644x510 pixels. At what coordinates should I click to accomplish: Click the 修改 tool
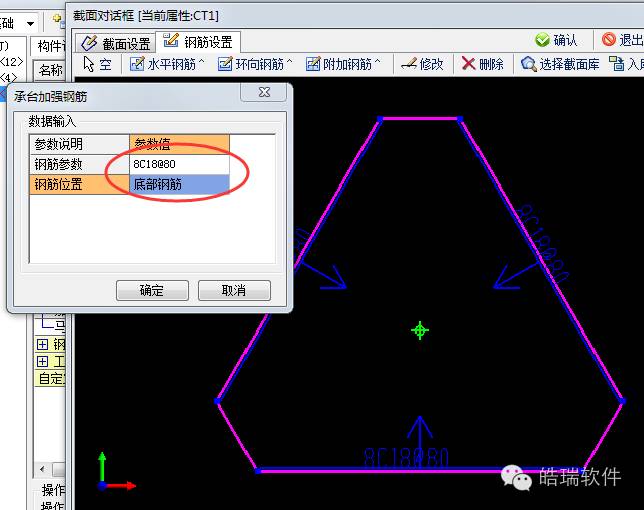(x=422, y=64)
